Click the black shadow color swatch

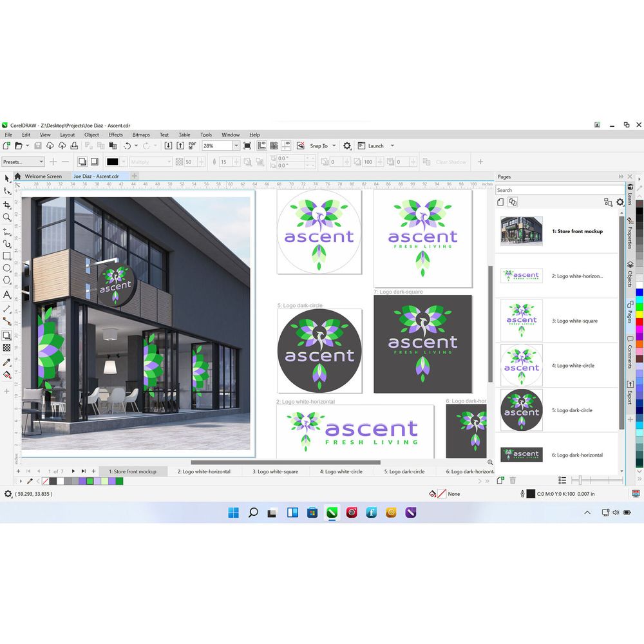[112, 162]
